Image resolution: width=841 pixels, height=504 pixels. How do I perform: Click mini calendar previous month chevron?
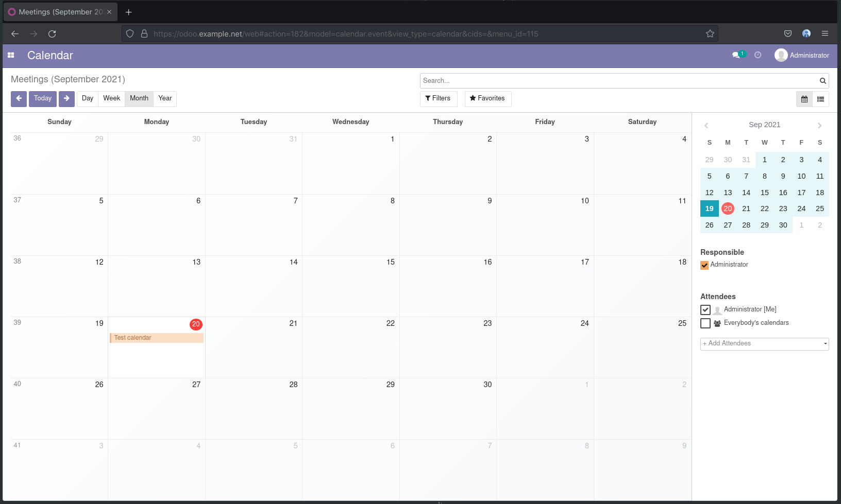(707, 126)
